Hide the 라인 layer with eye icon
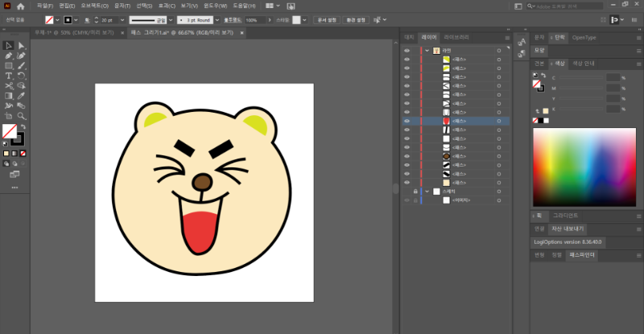Viewport: 644px width, 334px height. tap(407, 51)
